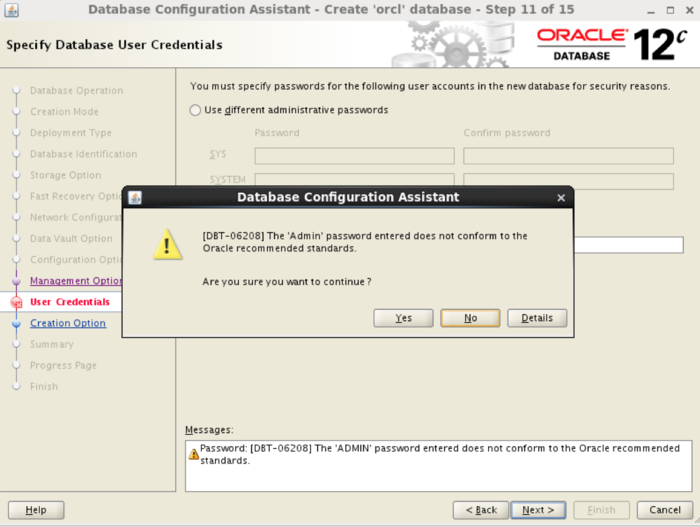700x527 pixels.
Task: Click the 'Are you sure you want to continue?' text
Action: (x=287, y=282)
